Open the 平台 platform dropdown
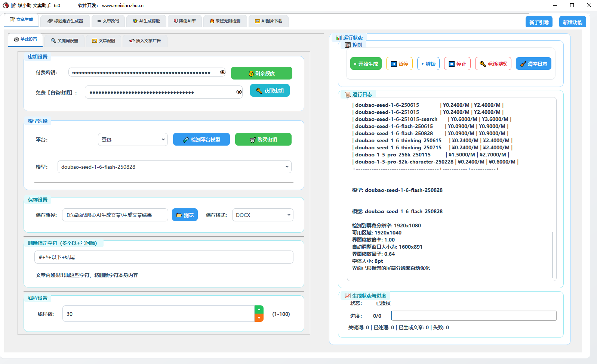 click(x=133, y=140)
